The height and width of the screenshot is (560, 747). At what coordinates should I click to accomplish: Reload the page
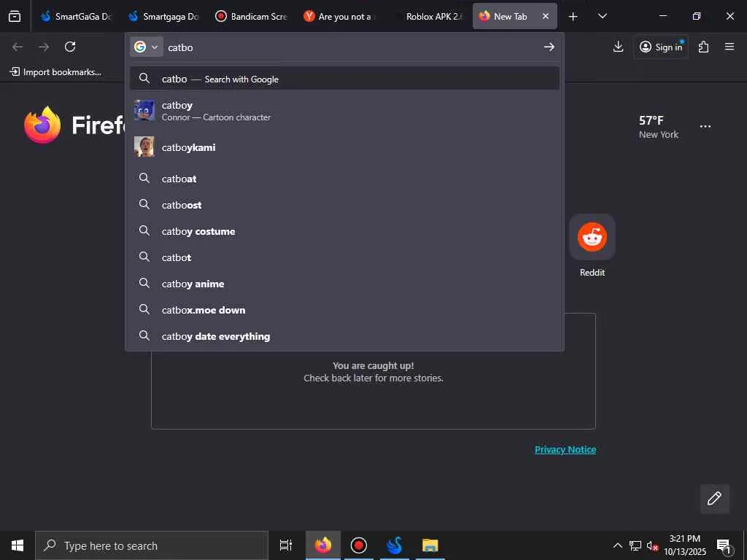(70, 47)
